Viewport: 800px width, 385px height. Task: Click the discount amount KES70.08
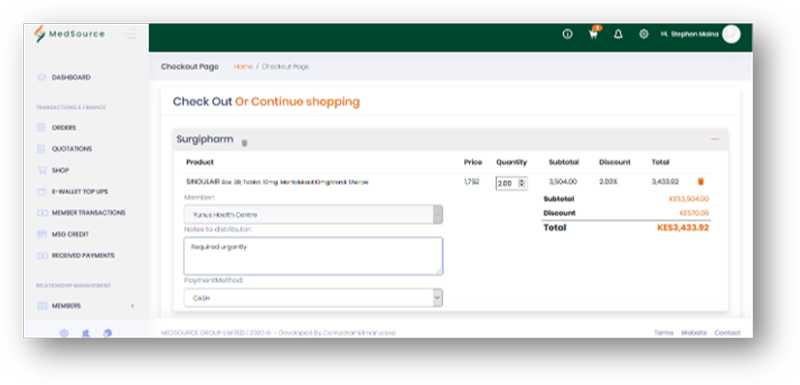pyautogui.click(x=694, y=213)
